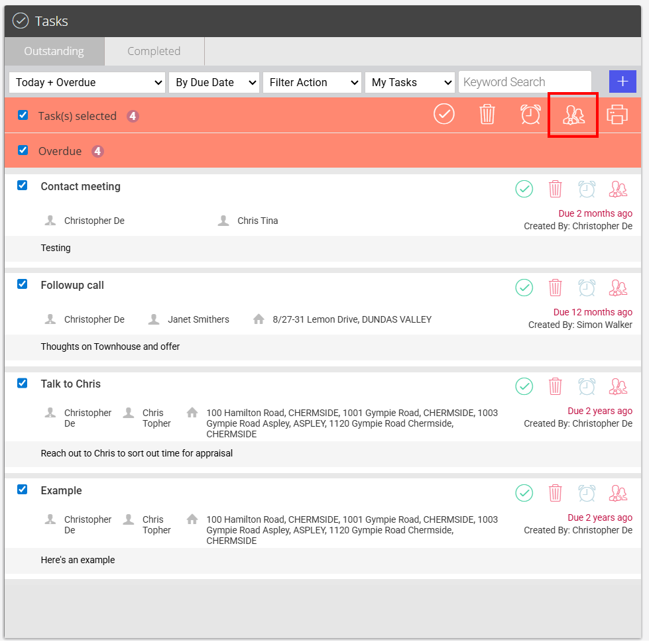Reassign selected tasks using header people icon
Screen dimensions: 649x644
(573, 115)
